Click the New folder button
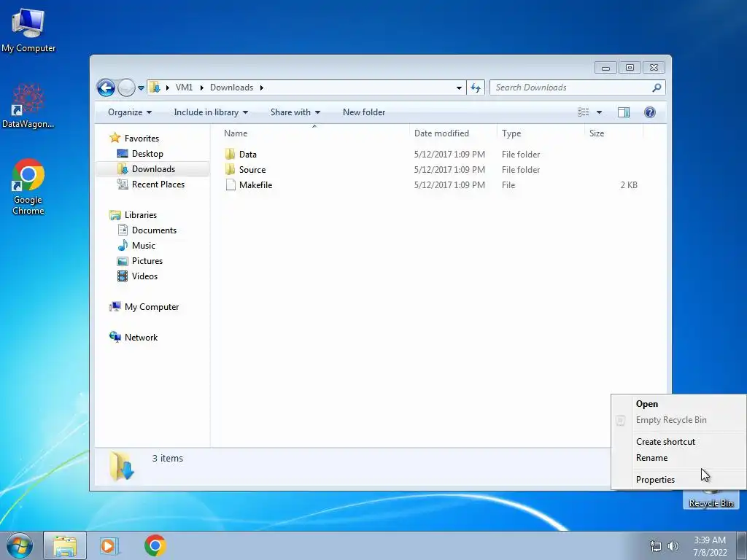 pyautogui.click(x=364, y=112)
